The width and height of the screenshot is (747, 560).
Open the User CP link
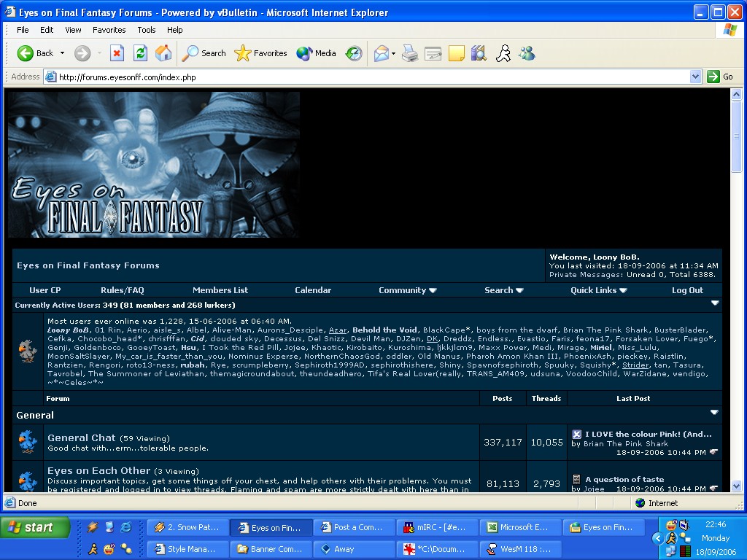pyautogui.click(x=45, y=290)
